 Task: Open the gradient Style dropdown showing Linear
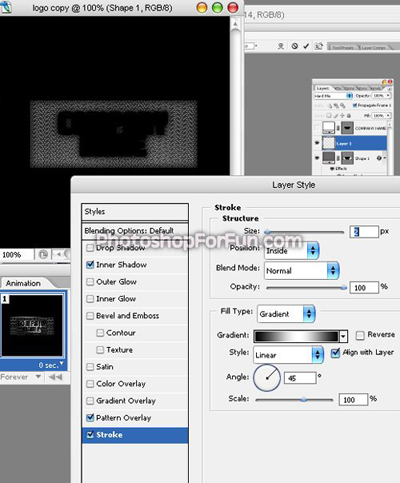(288, 355)
